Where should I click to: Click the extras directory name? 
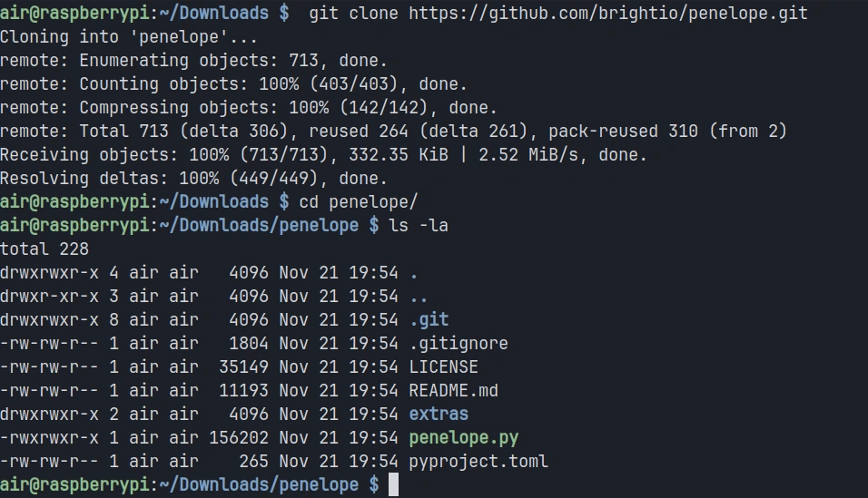439,414
